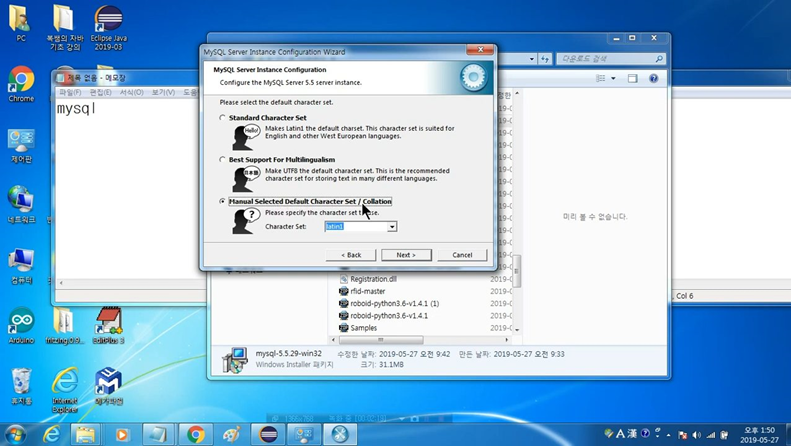The image size is (791, 446).
Task: Toggle the IME language indicator A
Action: [620, 434]
